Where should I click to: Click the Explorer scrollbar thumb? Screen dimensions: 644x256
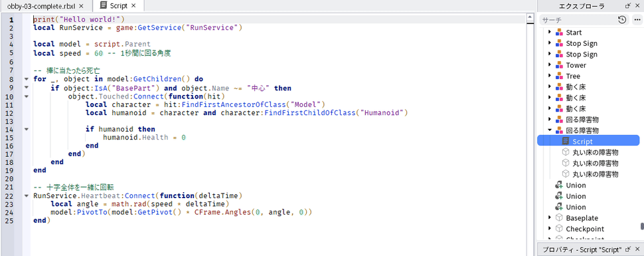point(642,227)
